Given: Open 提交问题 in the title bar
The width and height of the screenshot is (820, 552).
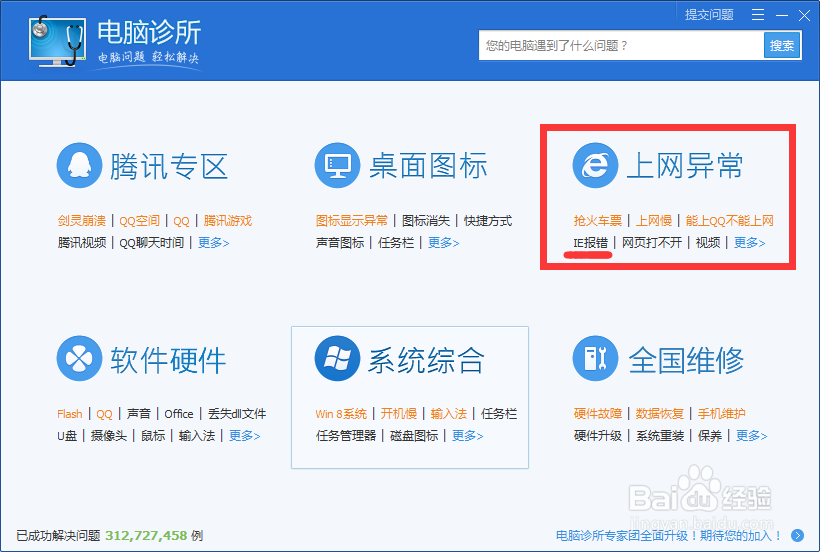Looking at the screenshot, I should tap(709, 15).
